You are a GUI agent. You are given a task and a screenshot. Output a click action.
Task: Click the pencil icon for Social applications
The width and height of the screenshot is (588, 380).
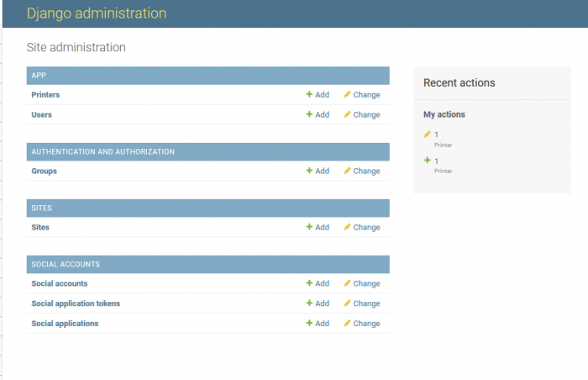tap(347, 324)
